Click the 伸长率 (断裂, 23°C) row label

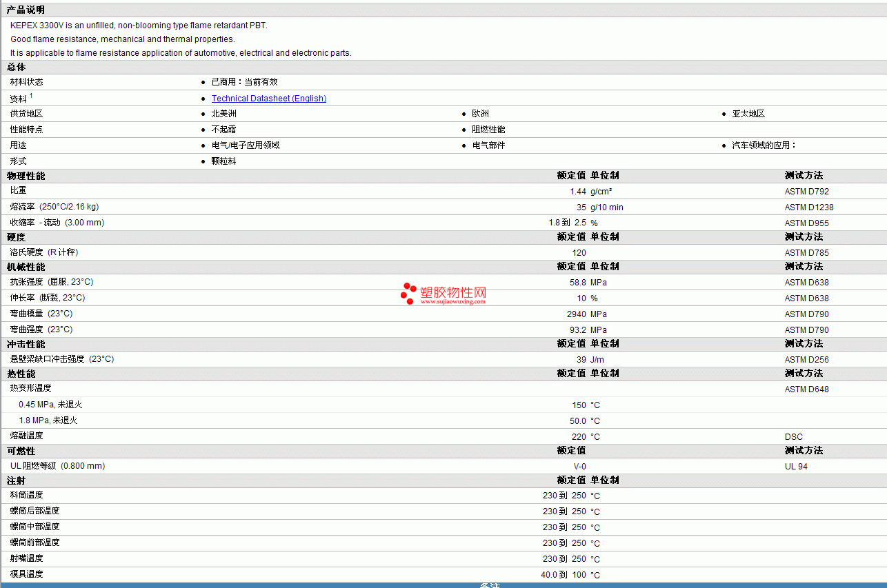[x=48, y=298]
